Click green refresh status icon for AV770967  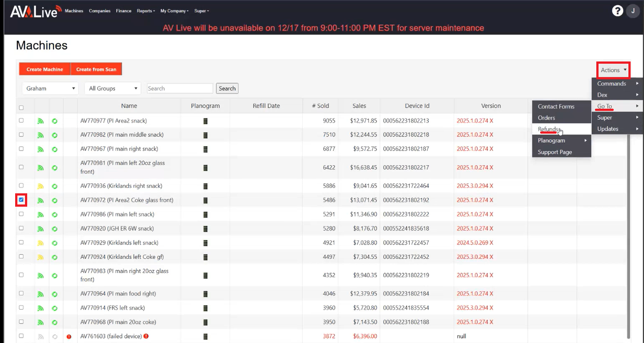pyautogui.click(x=55, y=149)
